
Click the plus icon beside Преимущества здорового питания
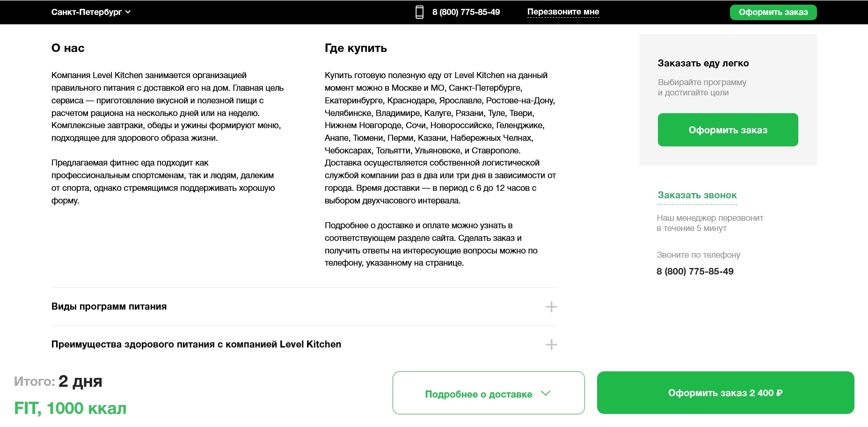point(552,345)
